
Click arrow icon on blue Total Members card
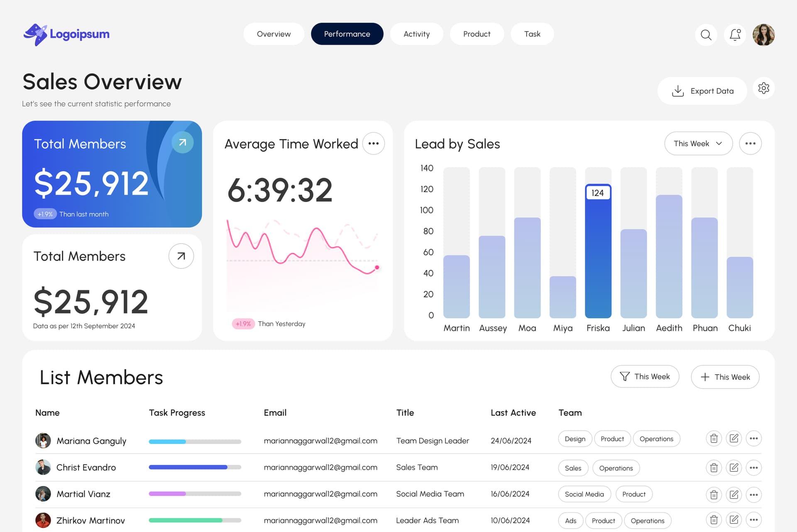click(182, 142)
